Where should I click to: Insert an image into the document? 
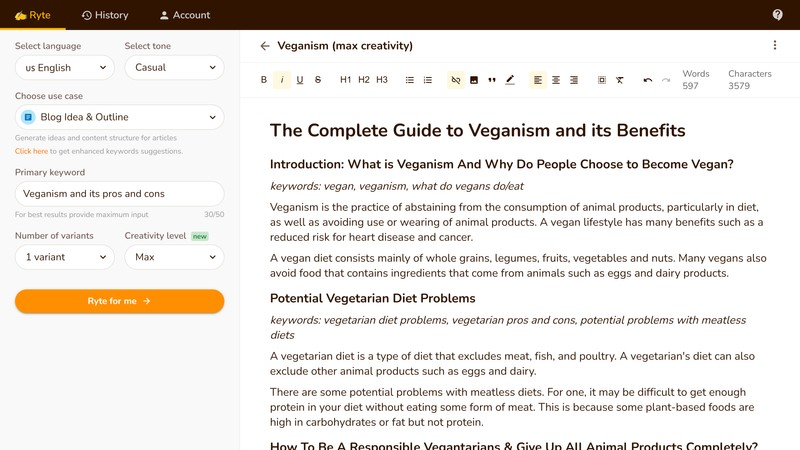click(x=474, y=80)
